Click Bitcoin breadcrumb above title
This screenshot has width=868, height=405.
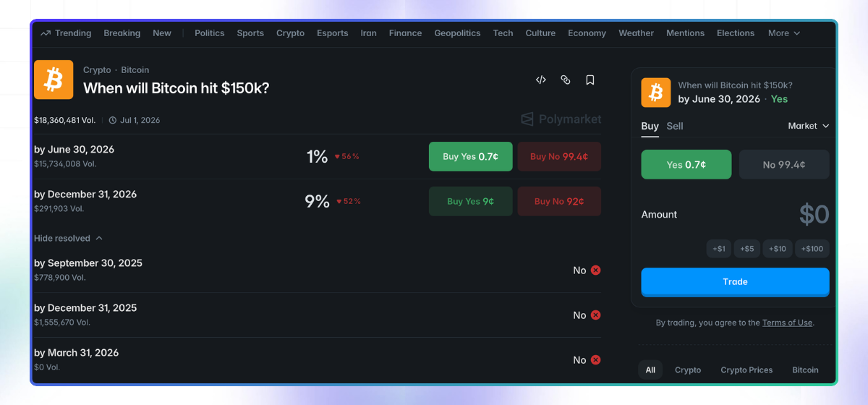click(x=135, y=70)
